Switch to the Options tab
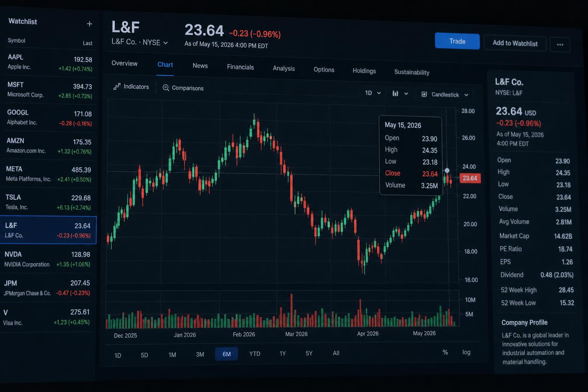The height and width of the screenshot is (392, 588). tap(324, 70)
